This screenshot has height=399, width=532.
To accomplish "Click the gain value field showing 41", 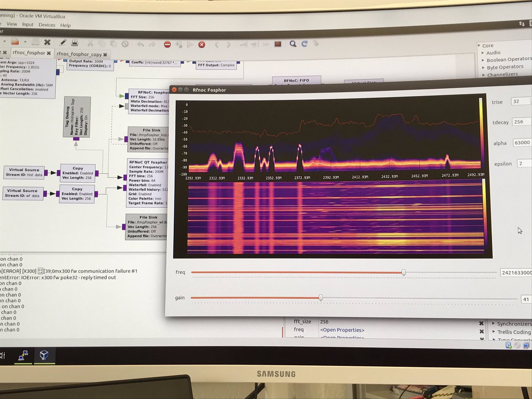I will pos(526,299).
